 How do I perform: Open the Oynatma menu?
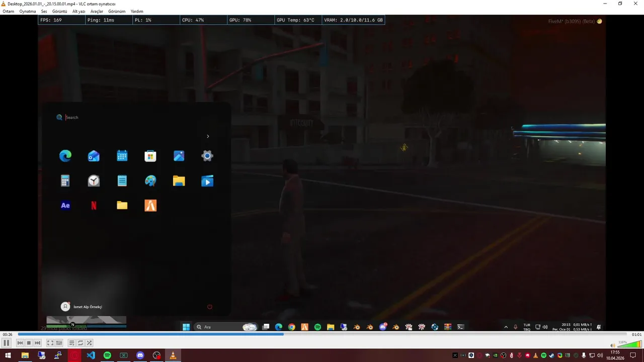[28, 11]
